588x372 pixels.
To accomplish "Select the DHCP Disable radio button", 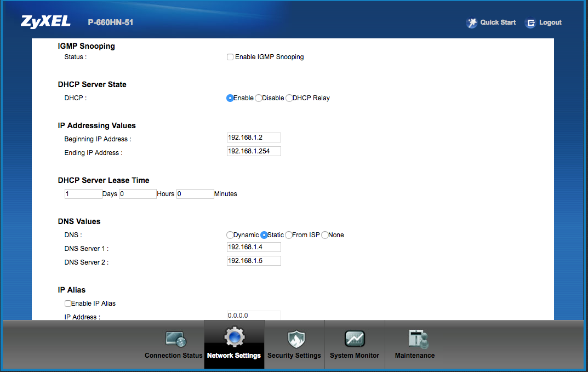I will tap(258, 98).
